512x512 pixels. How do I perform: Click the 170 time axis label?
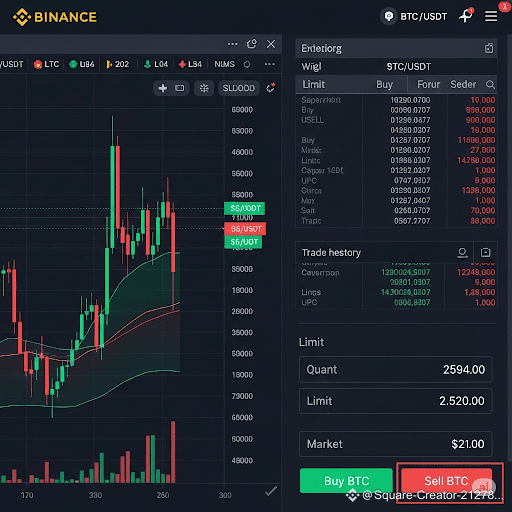27,495
